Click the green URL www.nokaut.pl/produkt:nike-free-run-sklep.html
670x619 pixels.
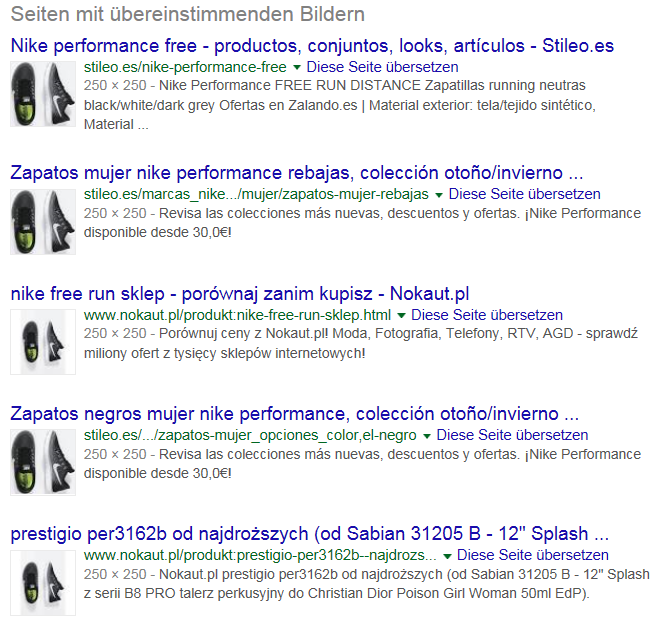[237, 315]
